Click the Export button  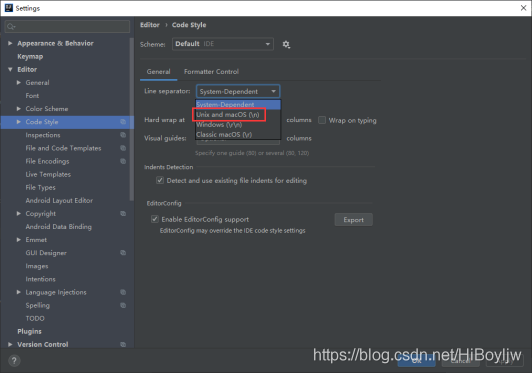pos(353,220)
